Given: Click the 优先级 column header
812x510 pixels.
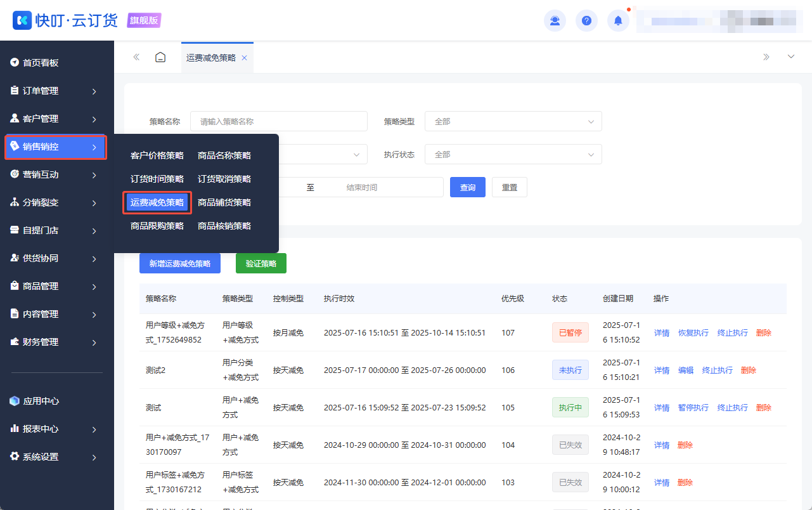Looking at the screenshot, I should tap(513, 298).
